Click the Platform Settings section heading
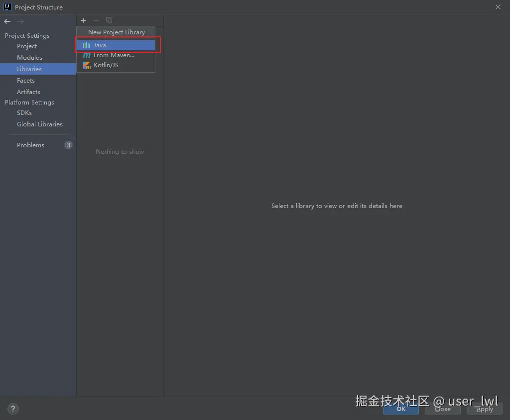 (x=29, y=103)
